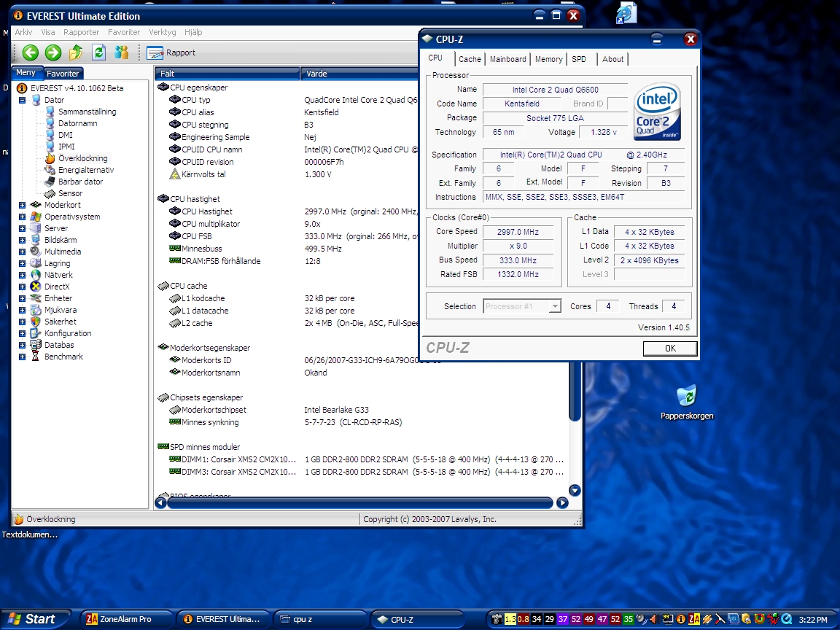Open the Visa menu
Screen dimensions: 840x630
47,32
